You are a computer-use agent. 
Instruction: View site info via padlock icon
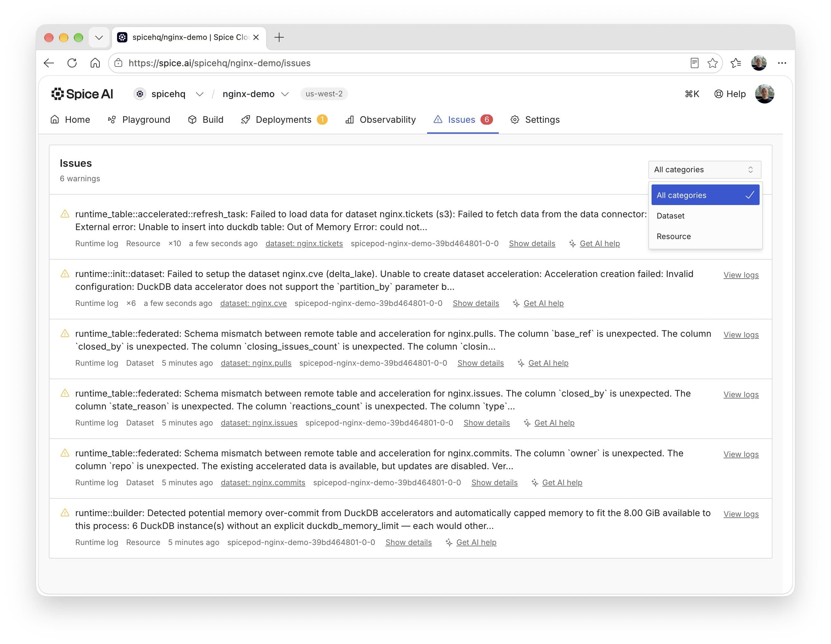pos(118,63)
